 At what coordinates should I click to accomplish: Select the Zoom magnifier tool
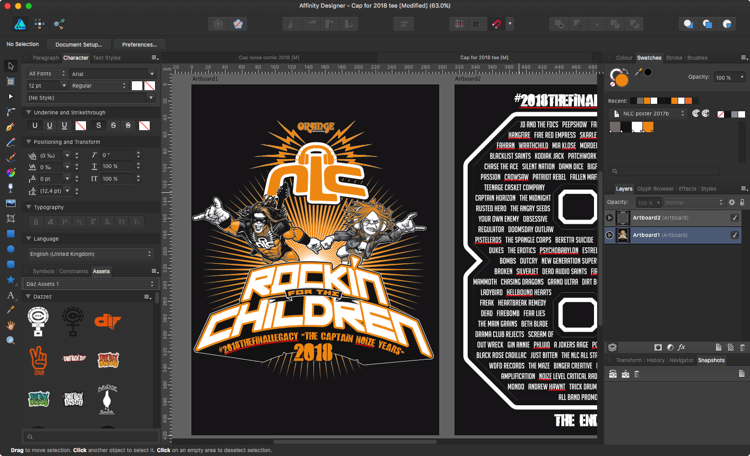coord(11,341)
